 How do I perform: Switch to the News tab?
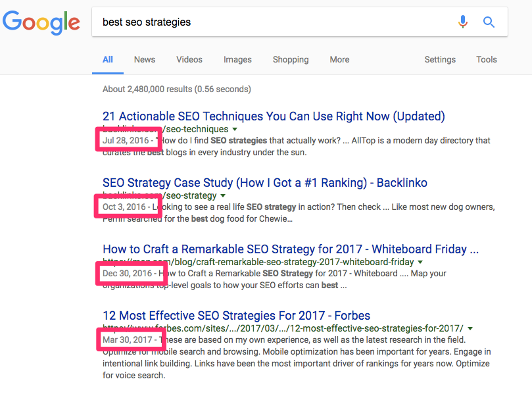tap(145, 59)
